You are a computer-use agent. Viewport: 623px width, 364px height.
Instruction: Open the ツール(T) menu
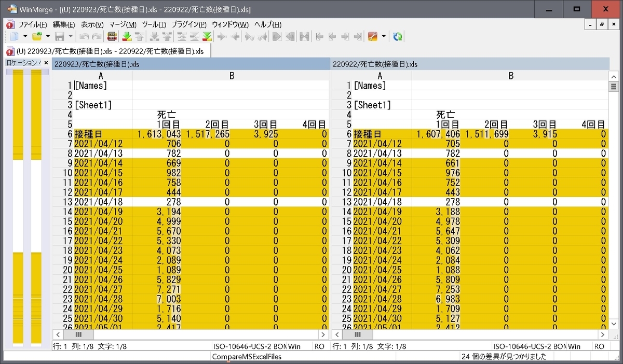coord(154,24)
